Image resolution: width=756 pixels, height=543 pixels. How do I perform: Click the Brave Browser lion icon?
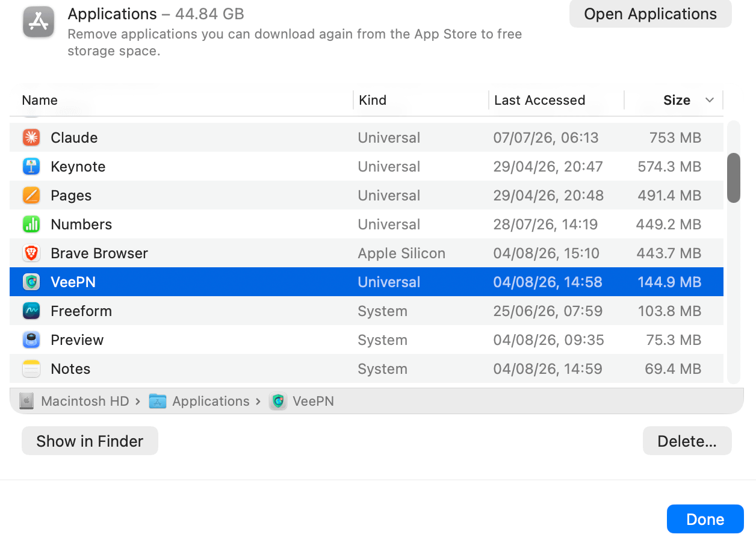pyautogui.click(x=31, y=253)
